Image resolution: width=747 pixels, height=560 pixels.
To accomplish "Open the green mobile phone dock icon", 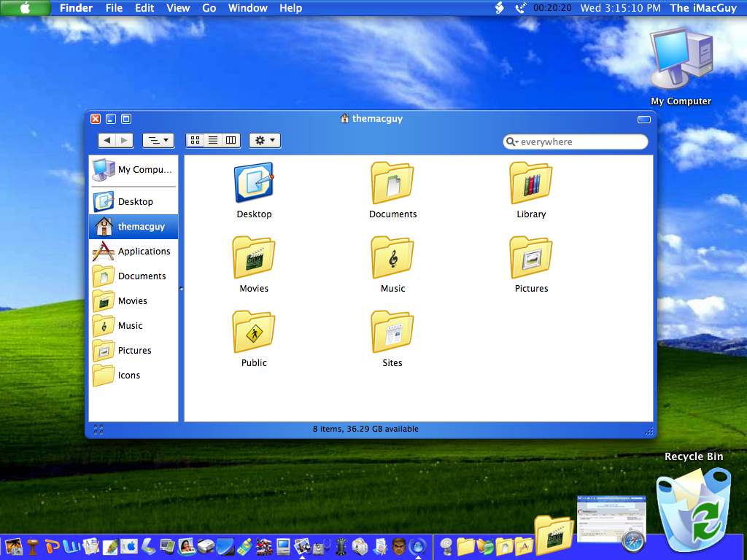I will coord(244,546).
